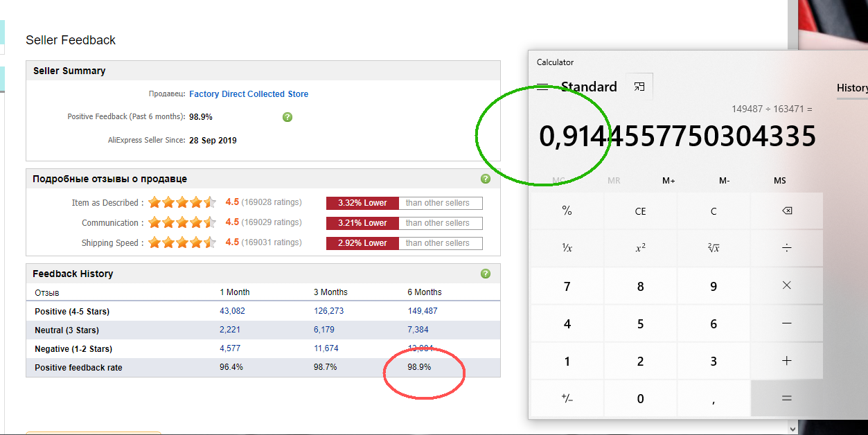868x435 pixels.
Task: Click the number 8 key
Action: (x=640, y=285)
